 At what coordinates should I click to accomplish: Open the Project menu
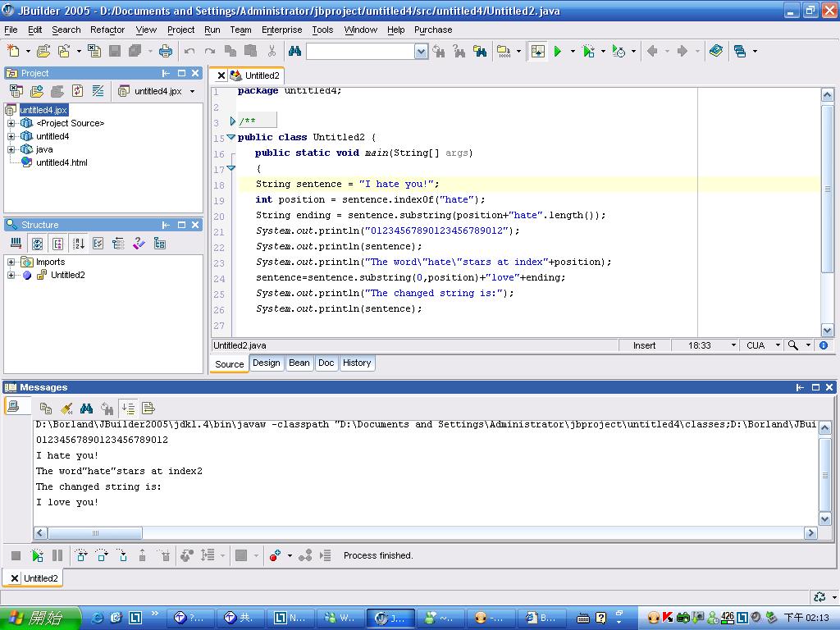180,30
